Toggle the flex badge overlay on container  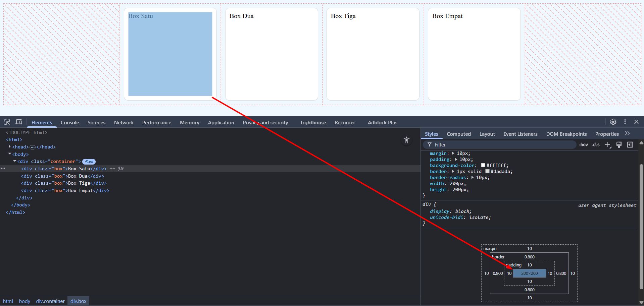[89, 162]
